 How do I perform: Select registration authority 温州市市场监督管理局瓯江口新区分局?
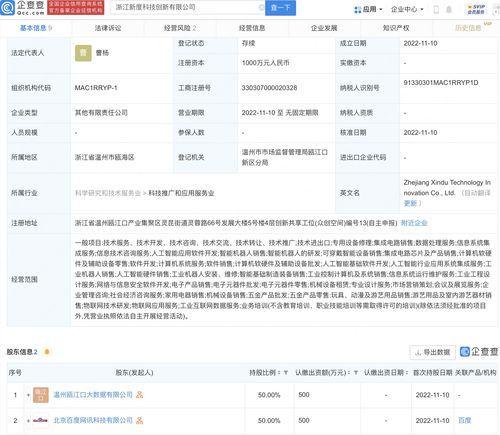point(285,157)
